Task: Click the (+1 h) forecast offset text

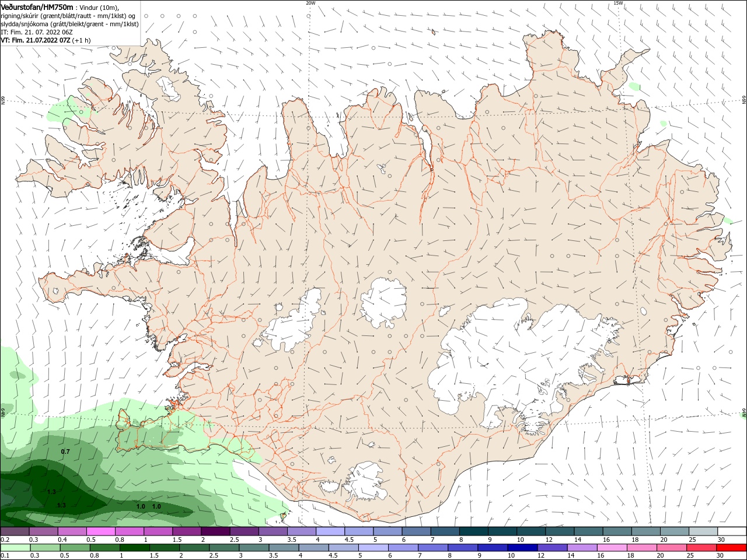Action: pyautogui.click(x=82, y=40)
